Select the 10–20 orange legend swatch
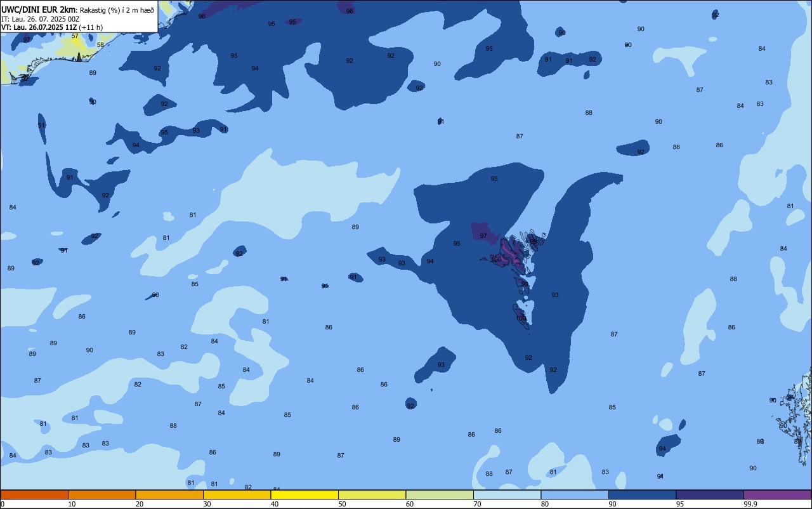Image resolution: width=812 pixels, height=509 pixels. [x=101, y=494]
